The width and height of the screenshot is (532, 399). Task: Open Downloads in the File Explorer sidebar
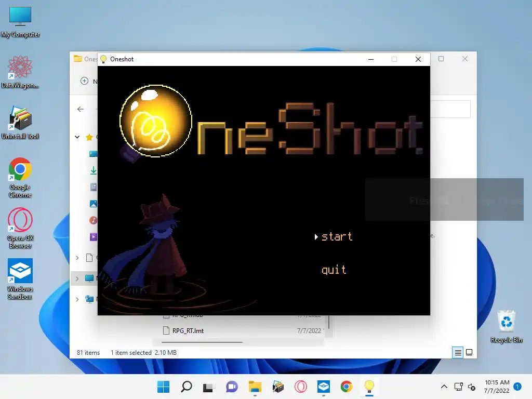94,170
